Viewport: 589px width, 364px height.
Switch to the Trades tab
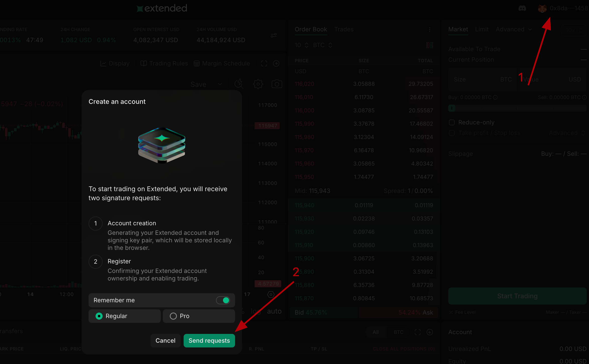[344, 30]
